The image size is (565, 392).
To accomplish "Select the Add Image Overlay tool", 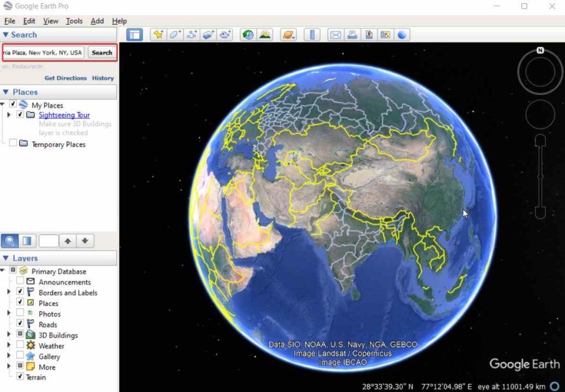I will click(x=208, y=35).
